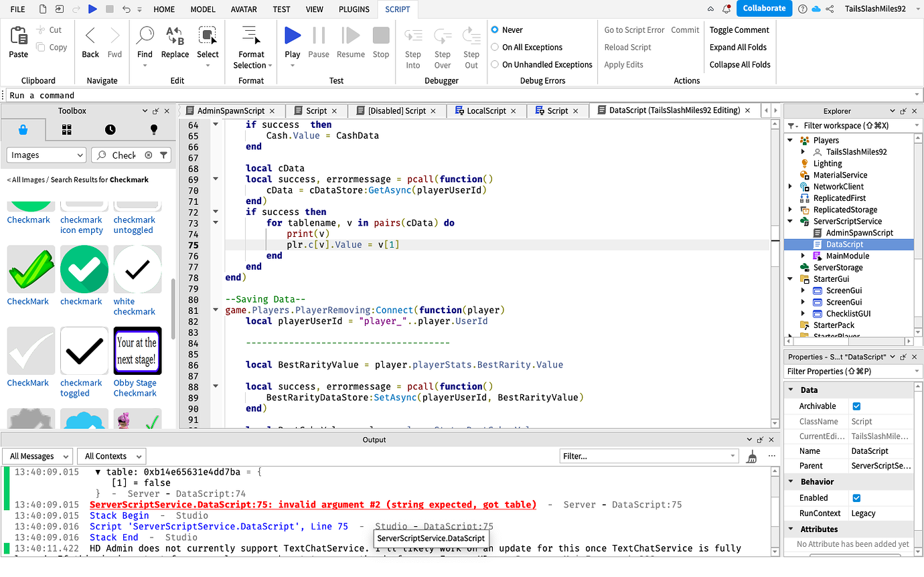The width and height of the screenshot is (924, 577).
Task: Open the All Messages dropdown in Output
Action: pyautogui.click(x=37, y=456)
